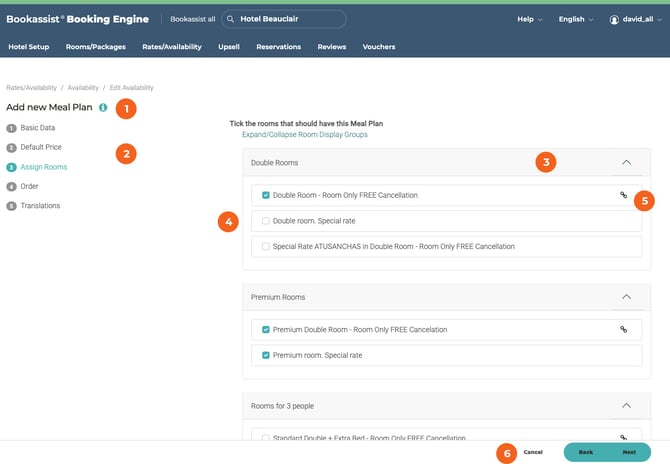The height and width of the screenshot is (464, 670).
Task: Click the Hotel Beauclair search field
Action: pos(290,19)
